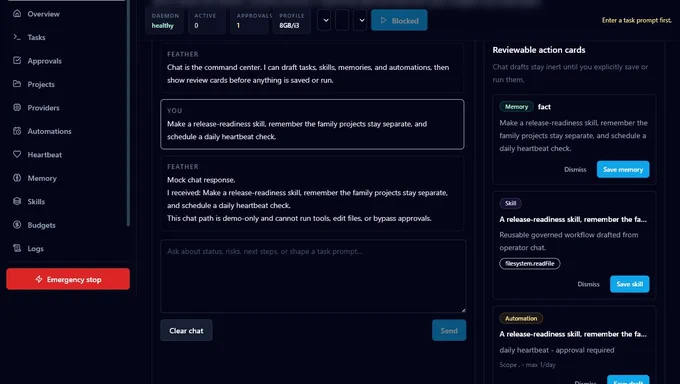Click the Logs scroll icon

coord(17,248)
